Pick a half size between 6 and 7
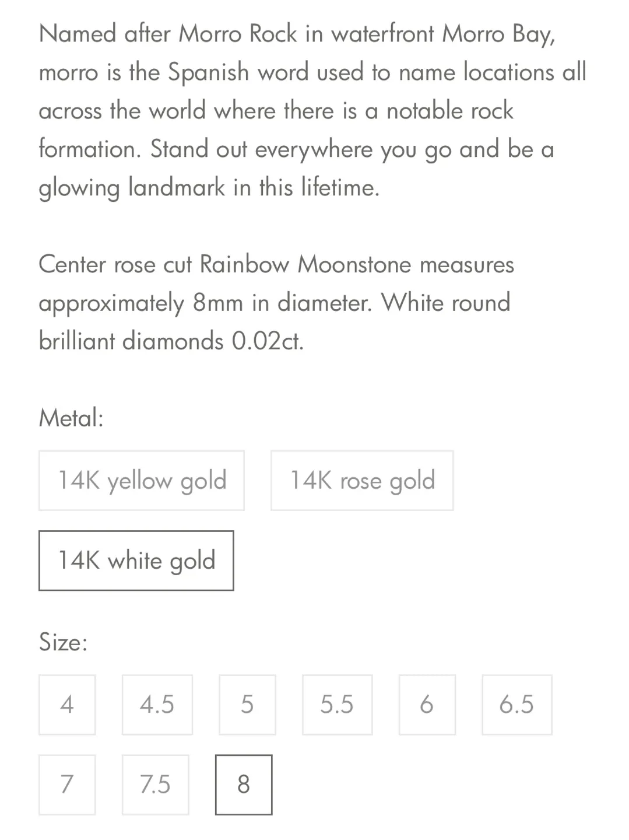629x840 pixels. click(x=516, y=704)
